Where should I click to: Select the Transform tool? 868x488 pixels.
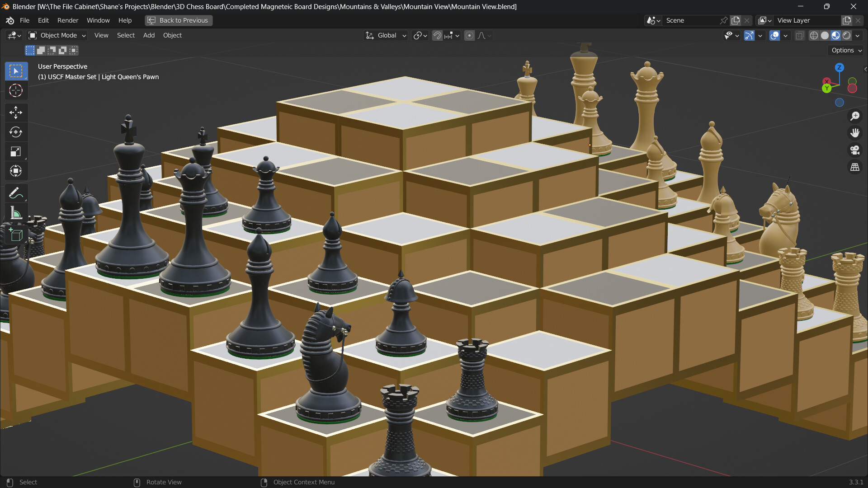(x=16, y=171)
